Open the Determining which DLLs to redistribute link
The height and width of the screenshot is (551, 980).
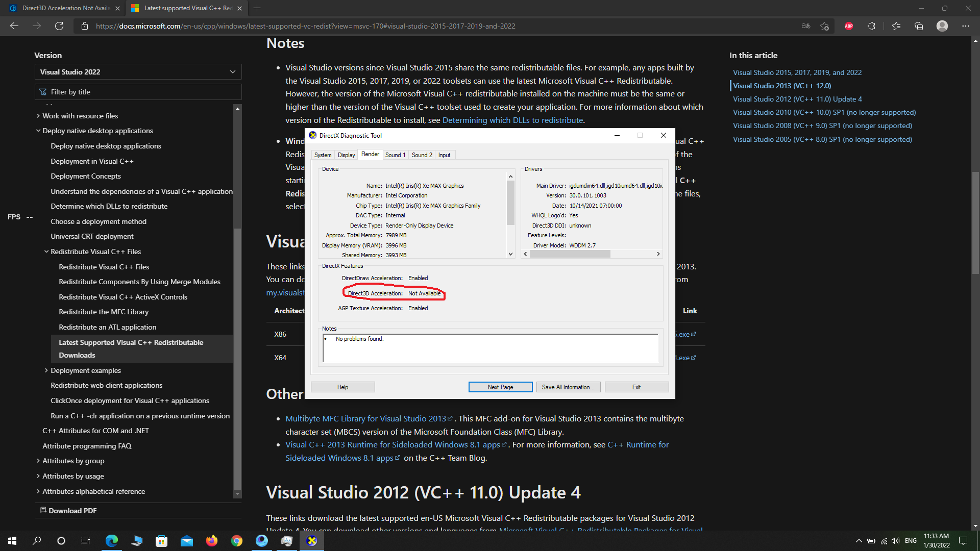coord(512,120)
